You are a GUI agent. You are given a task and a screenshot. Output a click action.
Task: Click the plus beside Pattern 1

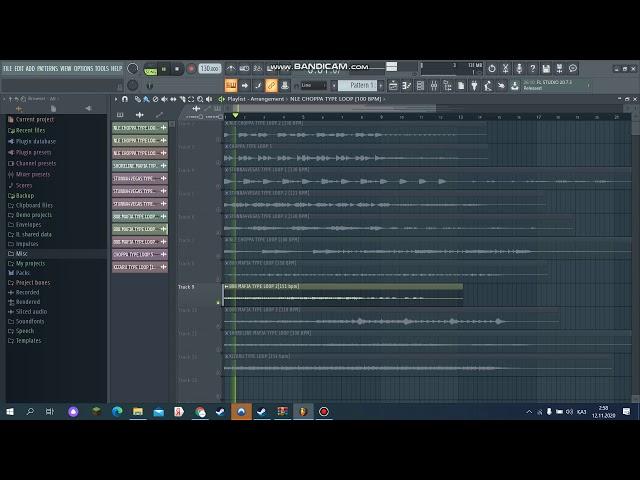click(x=381, y=85)
